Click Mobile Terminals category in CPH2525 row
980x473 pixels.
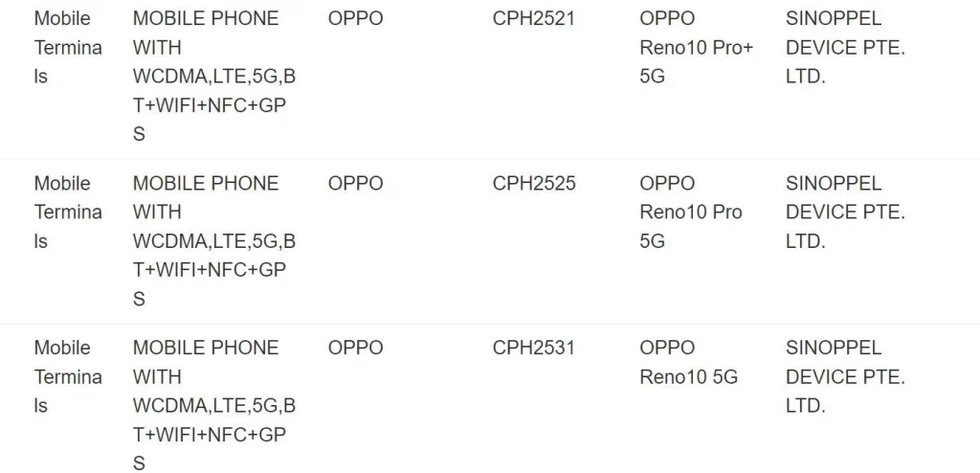(67, 212)
